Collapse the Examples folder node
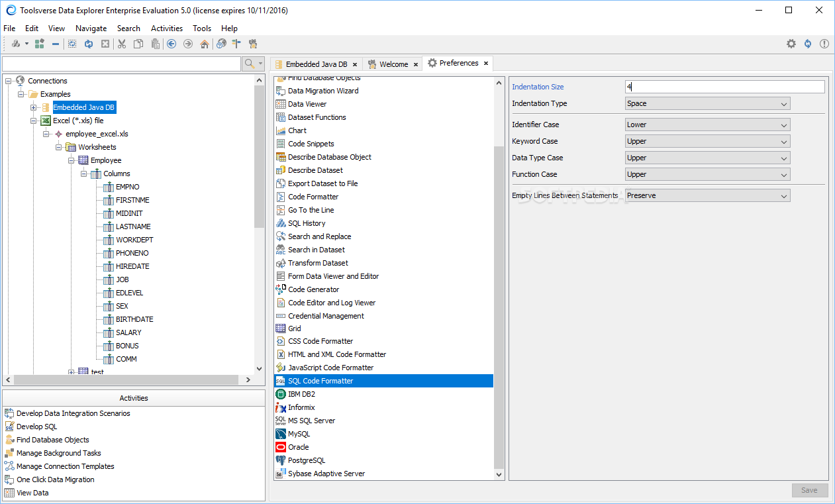This screenshot has width=835, height=504. (21, 94)
